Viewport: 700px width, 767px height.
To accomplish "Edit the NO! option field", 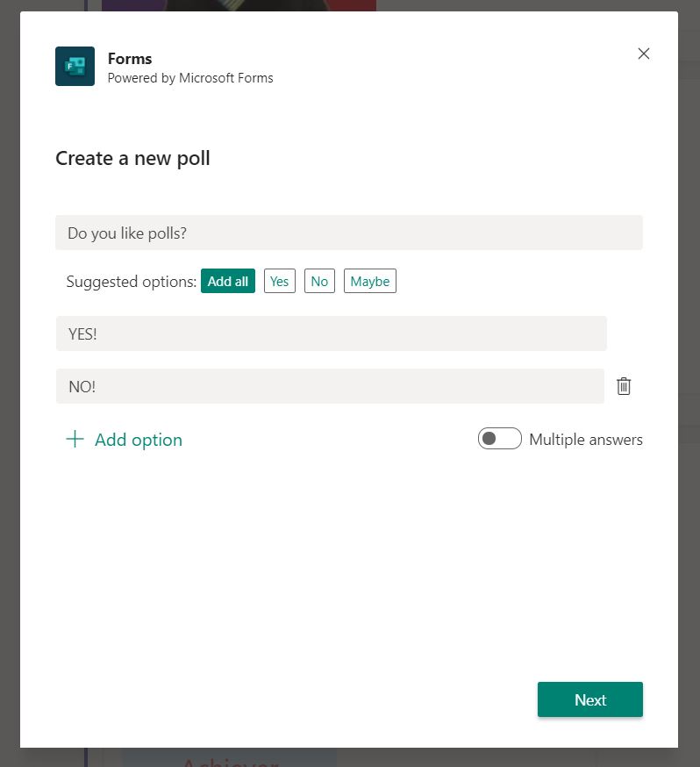I will point(330,386).
